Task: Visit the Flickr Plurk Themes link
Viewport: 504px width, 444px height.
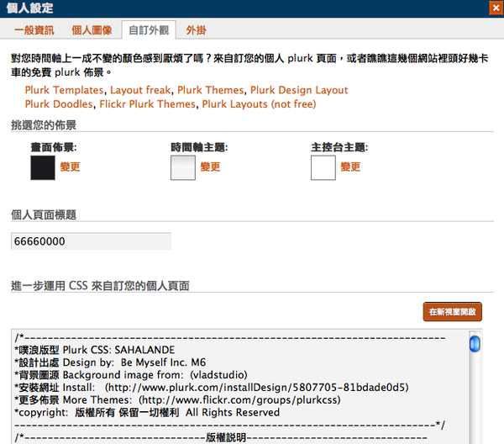Action: click(x=148, y=104)
